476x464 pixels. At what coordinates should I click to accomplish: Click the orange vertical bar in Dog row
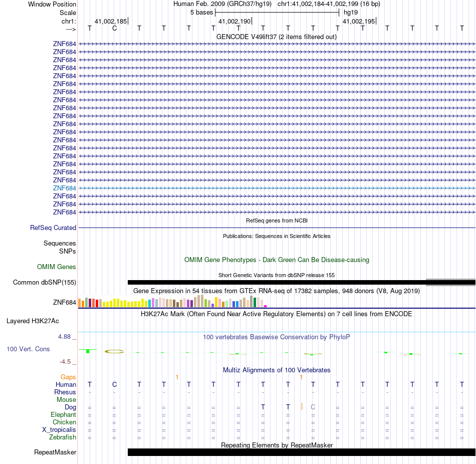point(302,406)
